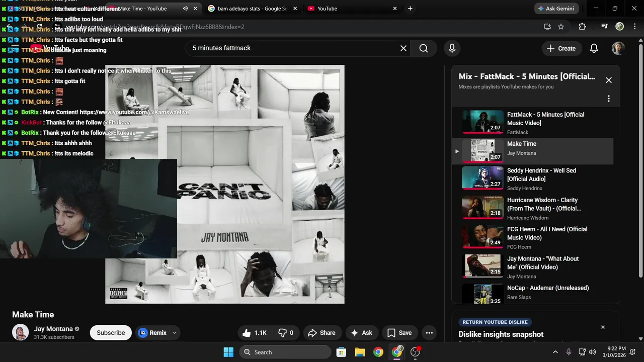The image size is (644, 362).
Task: Open Microsoft Store from the taskbar
Action: pyautogui.click(x=341, y=352)
